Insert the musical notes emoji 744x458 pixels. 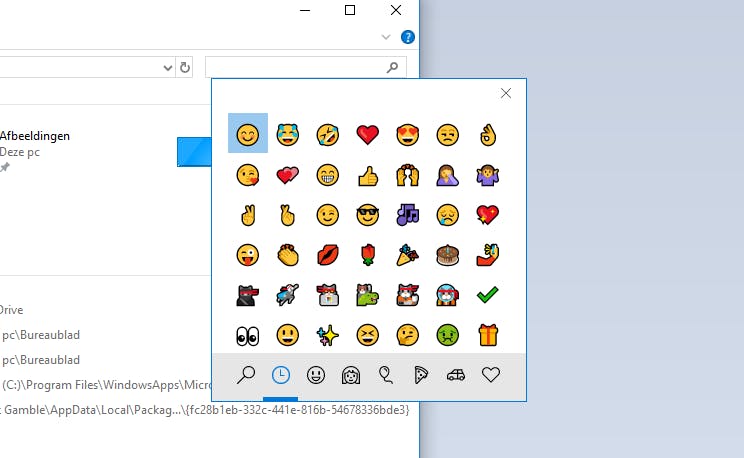coord(408,215)
